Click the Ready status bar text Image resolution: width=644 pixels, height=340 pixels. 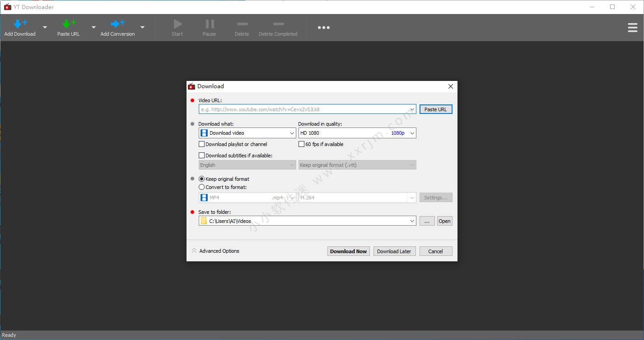9,335
